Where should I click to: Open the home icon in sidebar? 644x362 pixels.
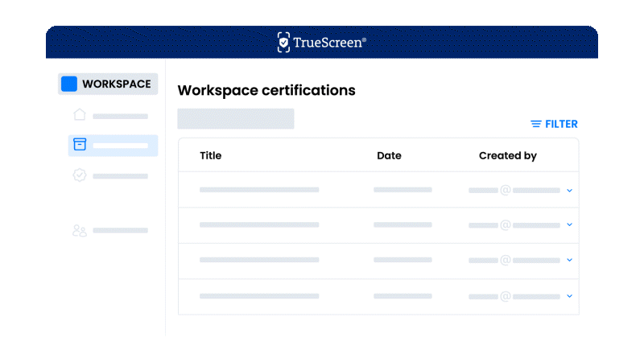80,114
